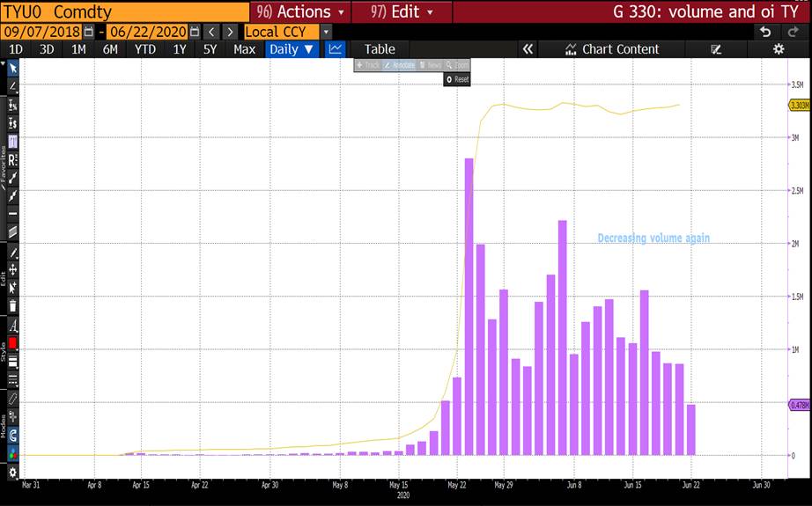
Task: Click the Reset button below floating toolbar
Action: [457, 80]
